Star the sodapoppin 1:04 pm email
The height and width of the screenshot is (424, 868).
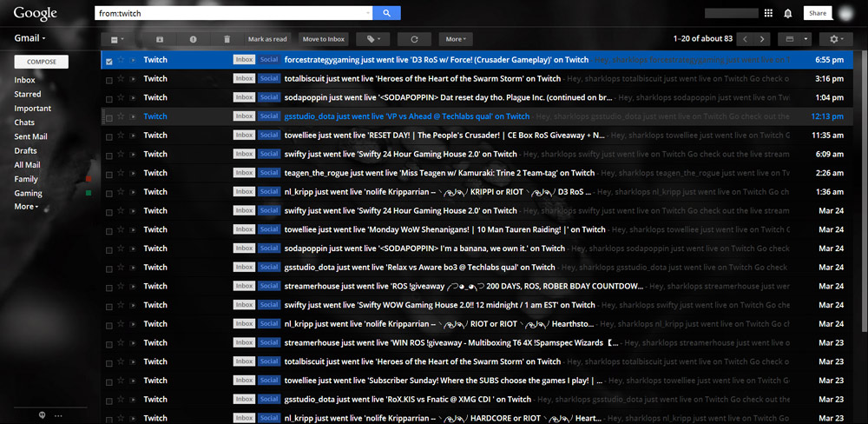click(121, 97)
